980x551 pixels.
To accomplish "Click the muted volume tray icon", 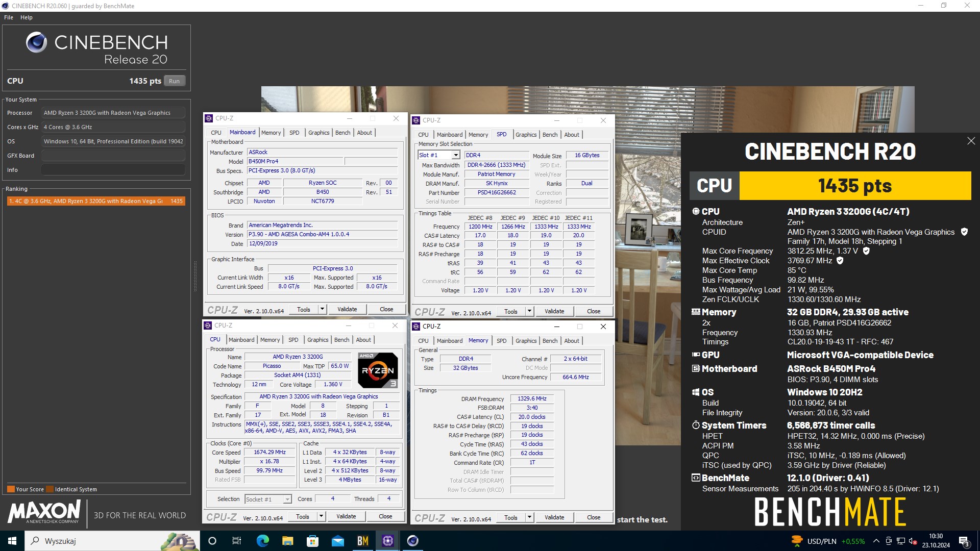I will click(x=913, y=541).
